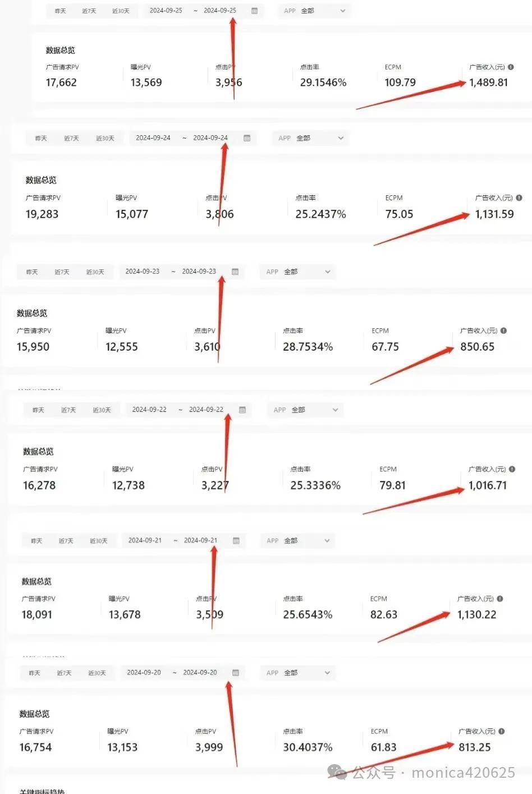Click 近7天 in the 2024-09-21 panel
Image resolution: width=532 pixels, height=794 pixels.
pyautogui.click(x=66, y=541)
